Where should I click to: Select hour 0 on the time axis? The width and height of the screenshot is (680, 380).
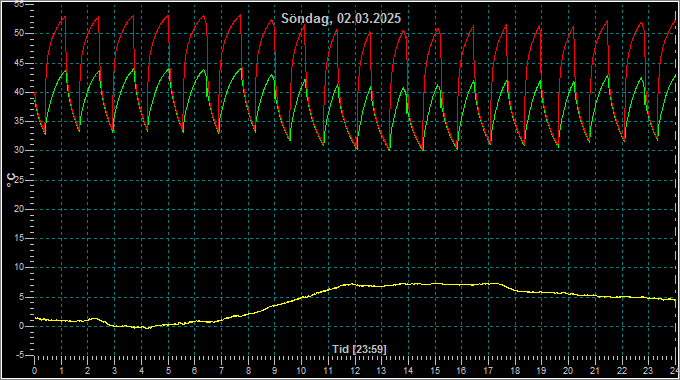click(35, 371)
